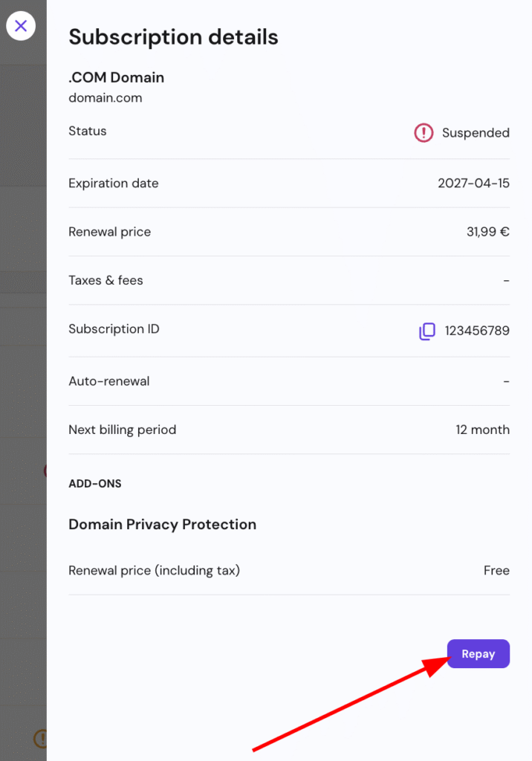The image size is (532, 761).
Task: Click the renewal price 31,99 € value
Action: click(487, 232)
